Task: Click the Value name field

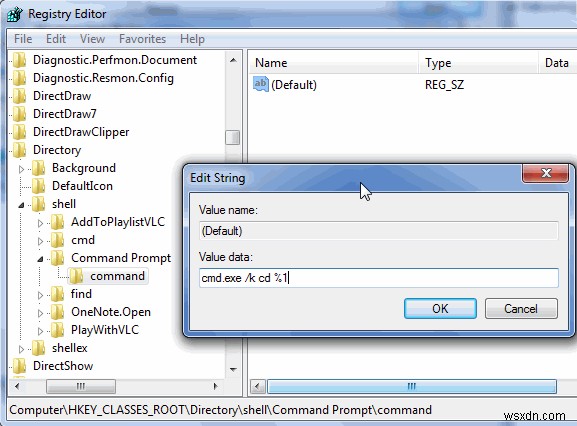Action: coord(379,231)
